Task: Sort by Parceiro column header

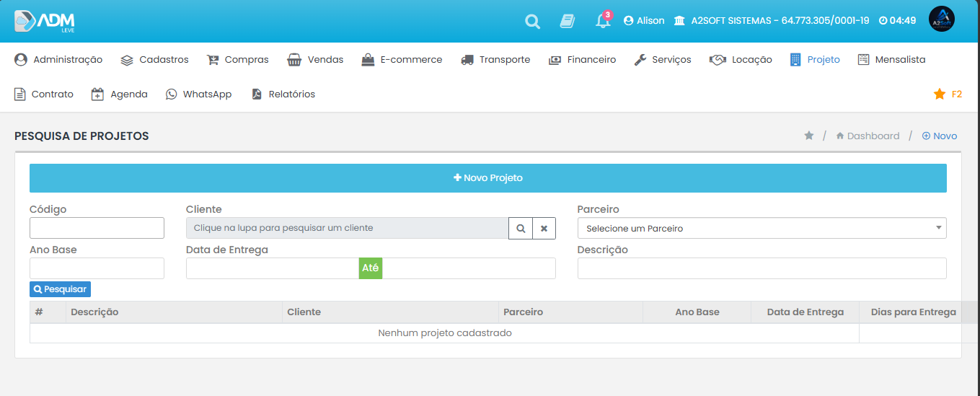Action: tap(570, 312)
